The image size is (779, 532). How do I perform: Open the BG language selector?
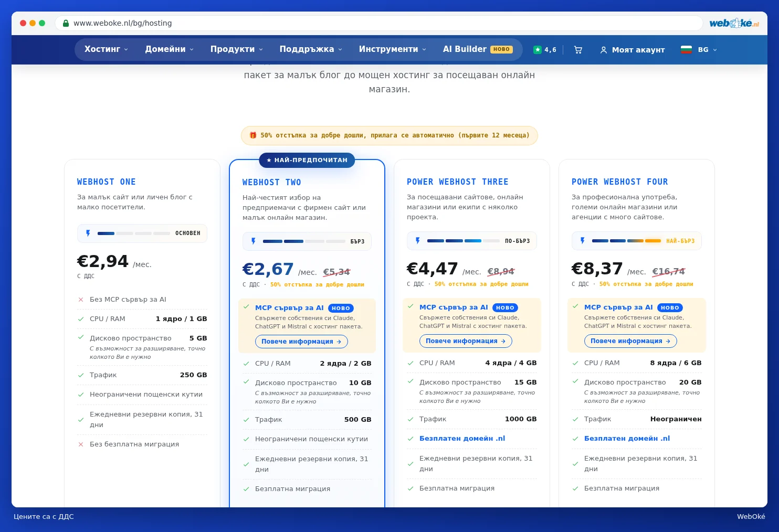[x=699, y=50]
